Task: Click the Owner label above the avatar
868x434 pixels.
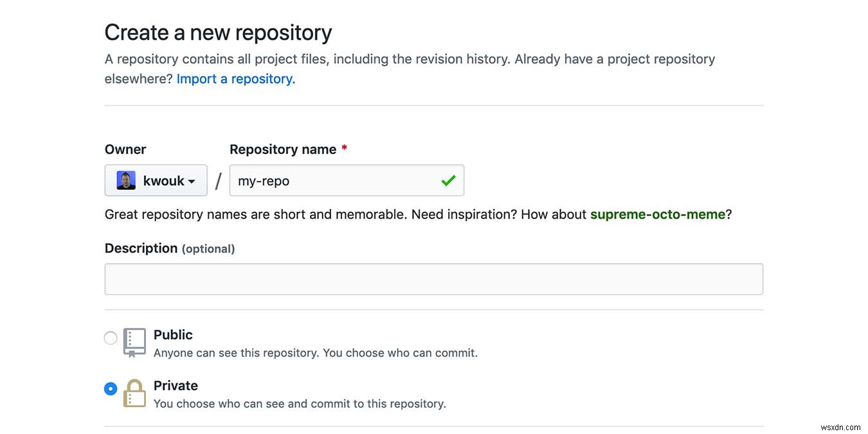Action: (125, 149)
